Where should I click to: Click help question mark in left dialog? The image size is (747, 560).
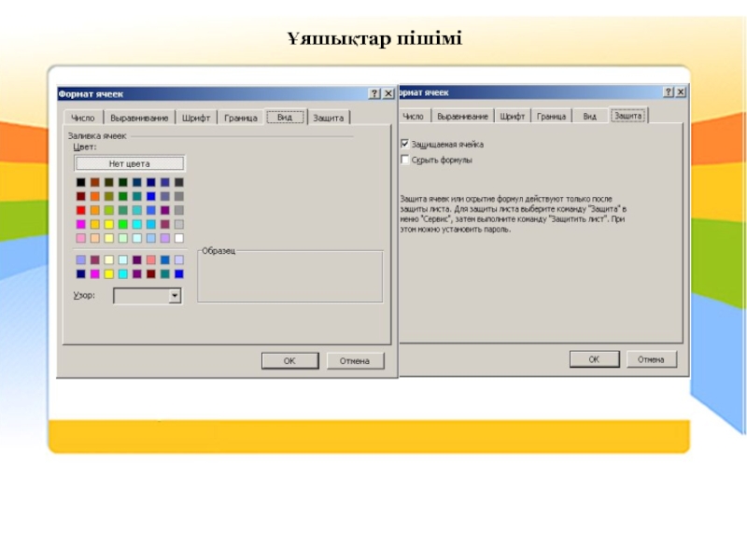pos(375,93)
